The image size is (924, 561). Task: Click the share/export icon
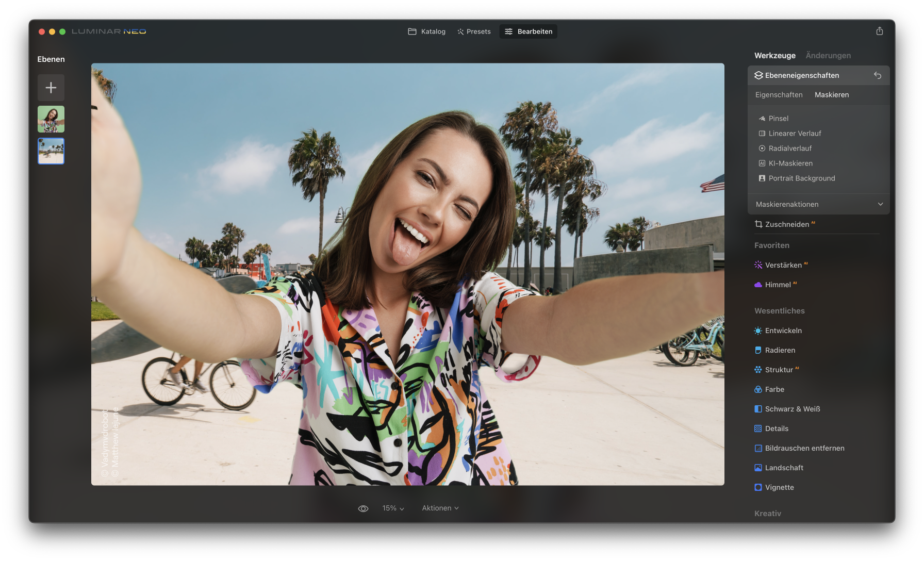click(879, 31)
